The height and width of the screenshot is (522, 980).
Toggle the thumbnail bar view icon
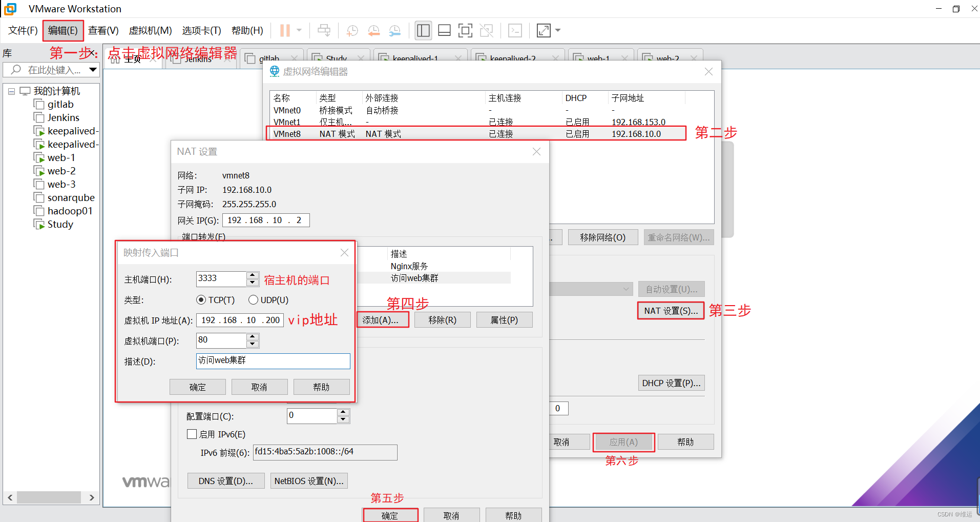click(444, 31)
